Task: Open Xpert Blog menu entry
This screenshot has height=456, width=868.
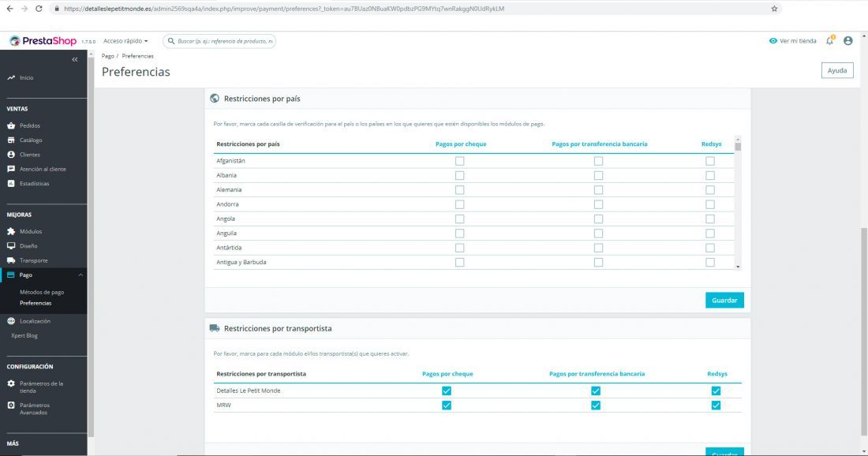Action: coord(24,335)
